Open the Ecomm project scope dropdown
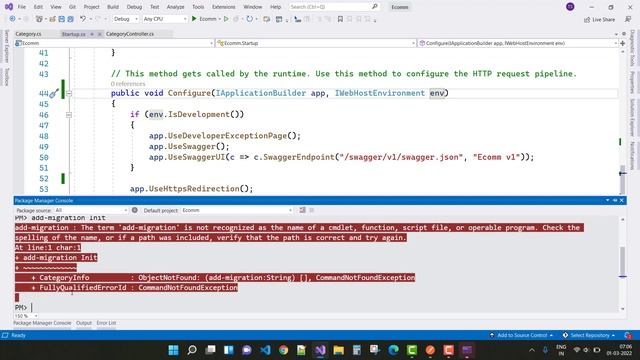Image resolution: width=640 pixels, height=360 pixels. [114, 43]
